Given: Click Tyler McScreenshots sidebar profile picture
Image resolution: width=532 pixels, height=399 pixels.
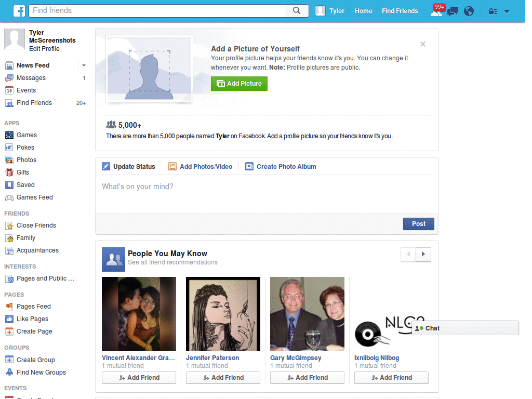Looking at the screenshot, I should pyautogui.click(x=14, y=39).
